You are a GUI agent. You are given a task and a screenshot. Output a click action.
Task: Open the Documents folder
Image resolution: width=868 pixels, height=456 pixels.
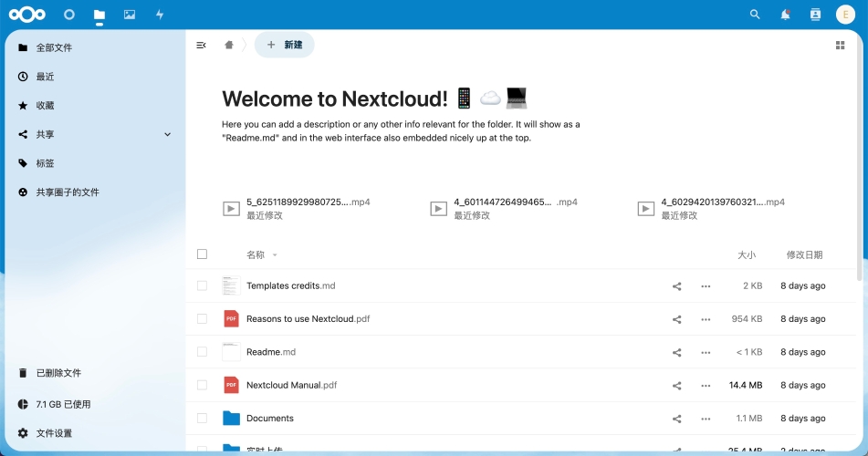[x=269, y=419]
